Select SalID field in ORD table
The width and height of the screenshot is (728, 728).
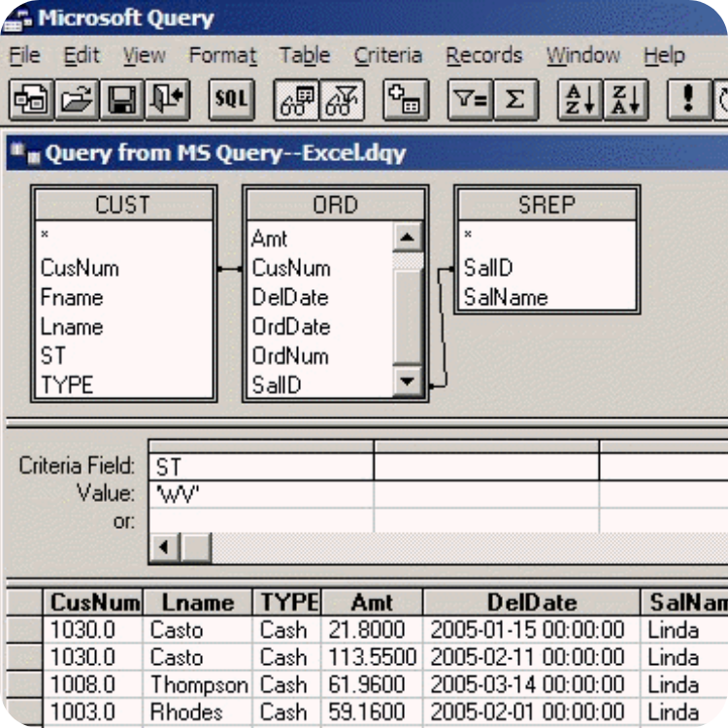click(277, 385)
